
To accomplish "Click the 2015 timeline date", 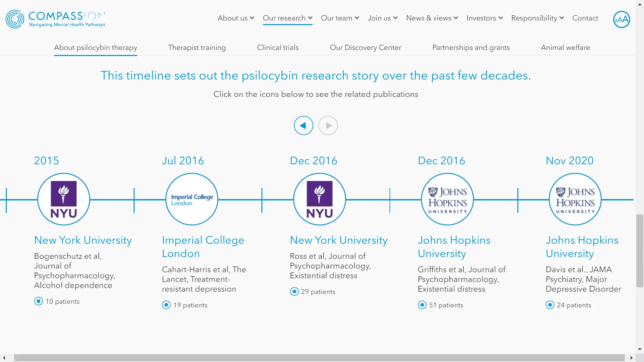I will 47,161.
